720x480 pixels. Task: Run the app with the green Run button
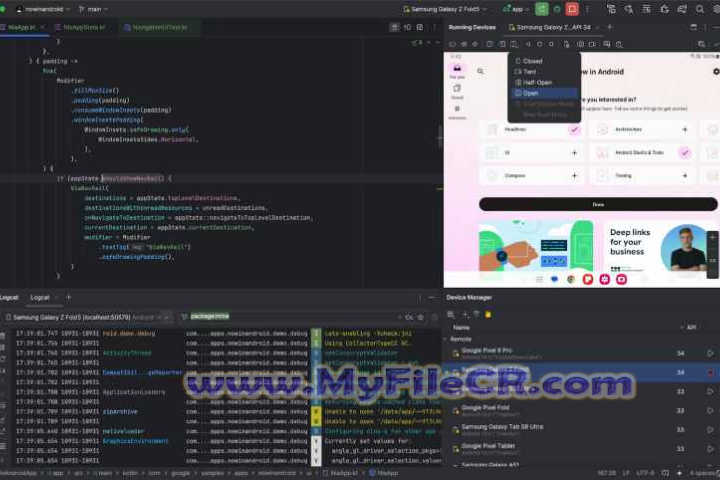pyautogui.click(x=542, y=9)
